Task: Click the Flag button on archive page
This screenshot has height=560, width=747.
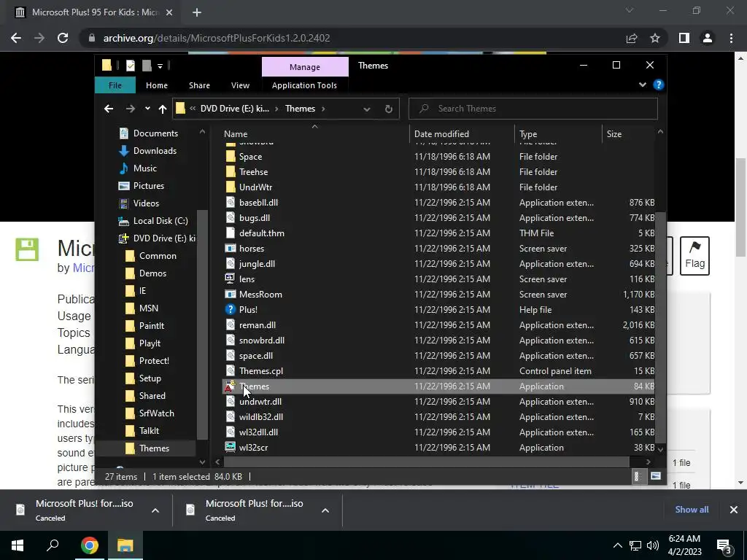Action: pyautogui.click(x=694, y=256)
